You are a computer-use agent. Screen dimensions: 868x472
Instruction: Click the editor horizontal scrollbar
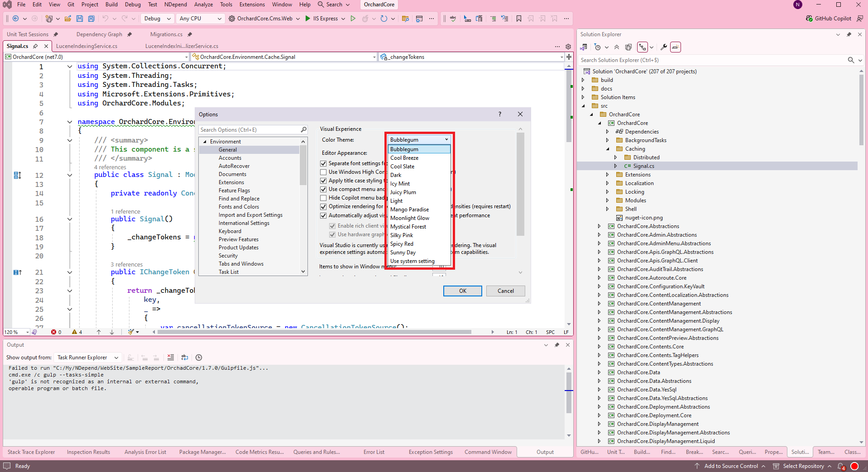[315, 332]
